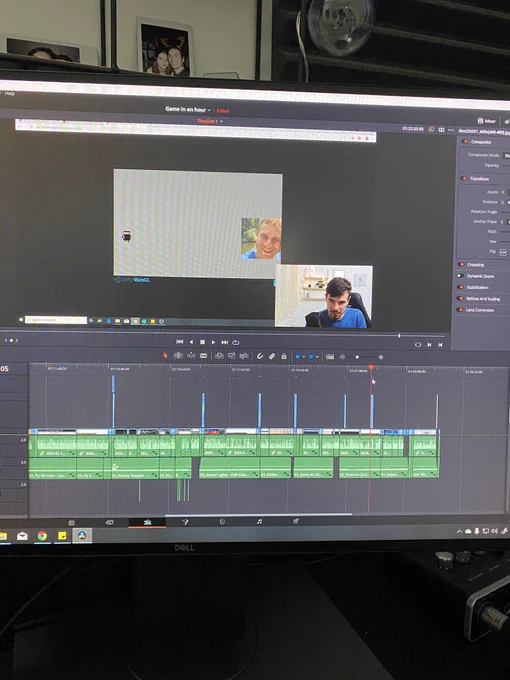Jump to first frame transport button
Image resolution: width=510 pixels, height=680 pixels.
click(x=180, y=342)
